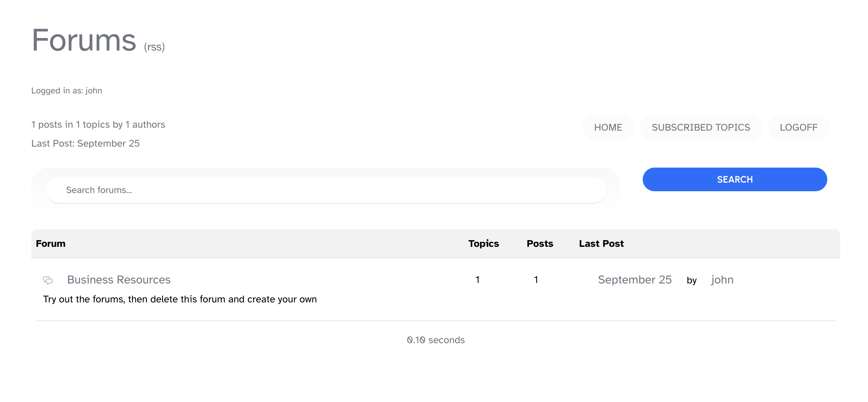The image size is (868, 402).
Task: Click the Last Post column header
Action: tap(601, 244)
